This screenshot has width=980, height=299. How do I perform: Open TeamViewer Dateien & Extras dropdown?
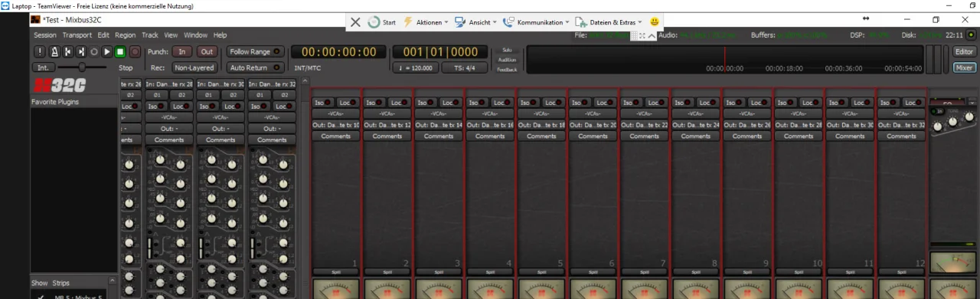click(x=609, y=22)
